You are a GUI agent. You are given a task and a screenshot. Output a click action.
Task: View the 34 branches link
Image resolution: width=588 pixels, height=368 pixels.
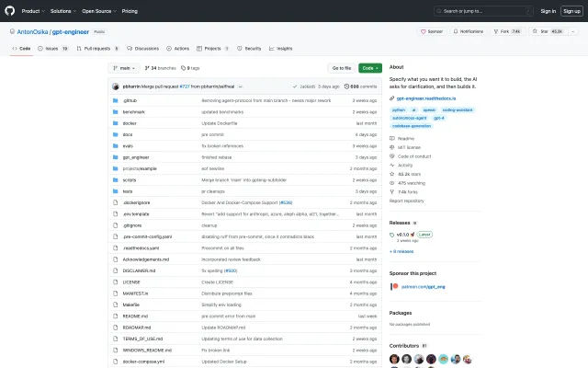(x=160, y=68)
